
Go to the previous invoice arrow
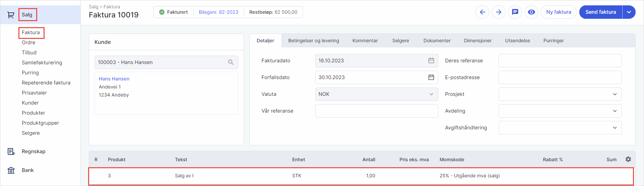click(482, 12)
